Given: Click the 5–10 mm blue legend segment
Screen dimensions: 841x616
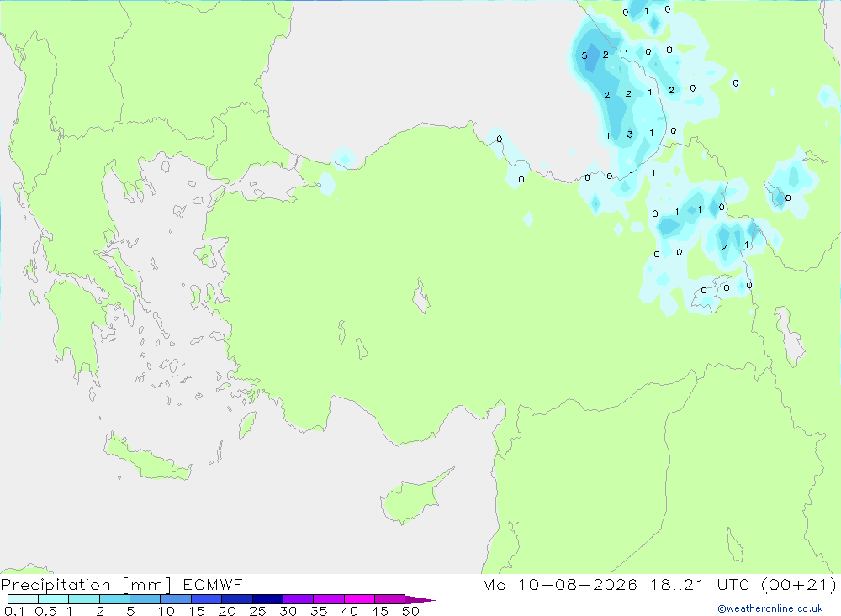Looking at the screenshot, I should (x=145, y=599).
